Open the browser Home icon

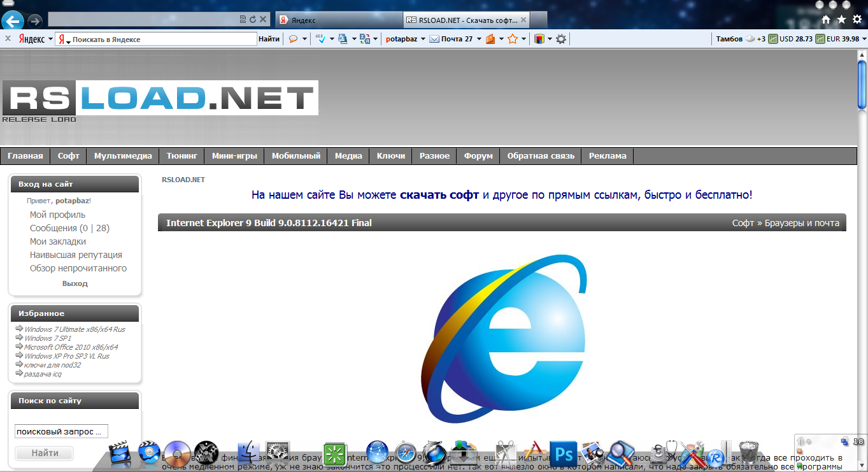point(826,20)
